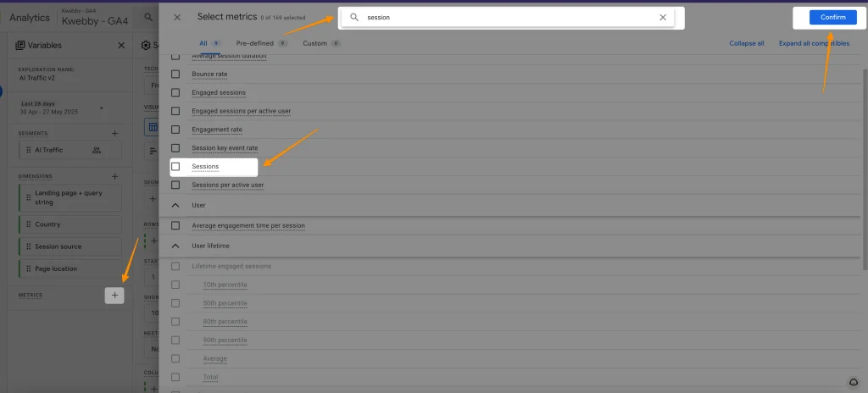This screenshot has height=393, width=868.
Task: Check the Engagement rate metric
Action: [175, 130]
